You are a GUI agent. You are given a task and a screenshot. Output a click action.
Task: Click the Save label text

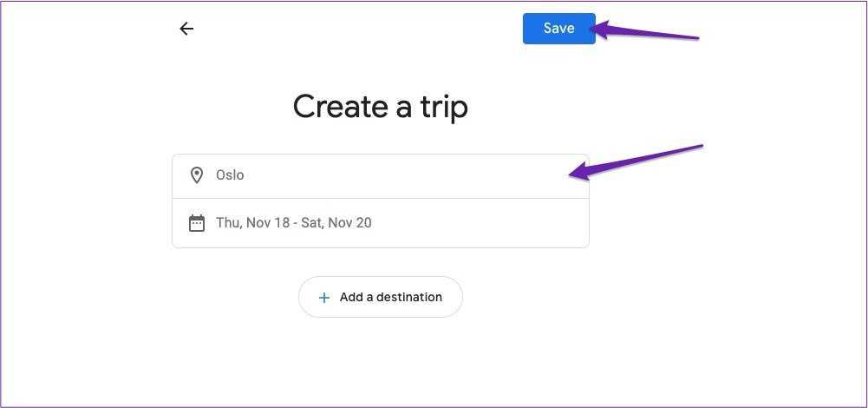click(558, 29)
